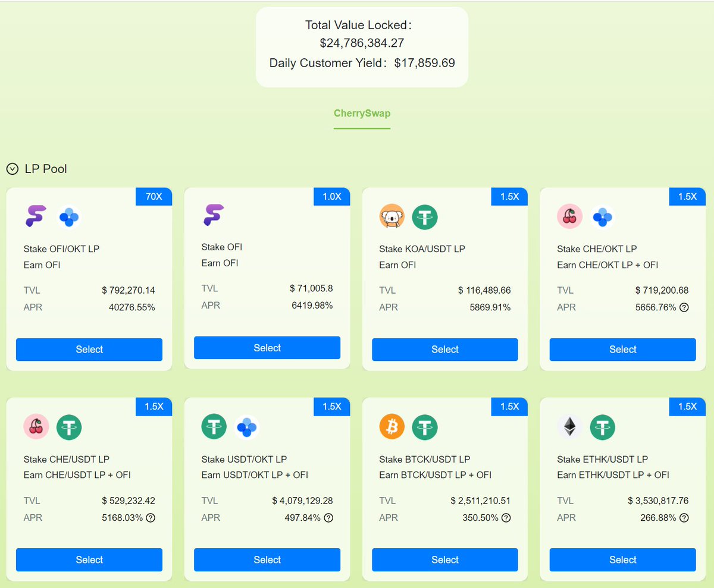Click 1.5X badge on KOA/USDT card
This screenshot has width=714, height=588.
click(x=509, y=197)
